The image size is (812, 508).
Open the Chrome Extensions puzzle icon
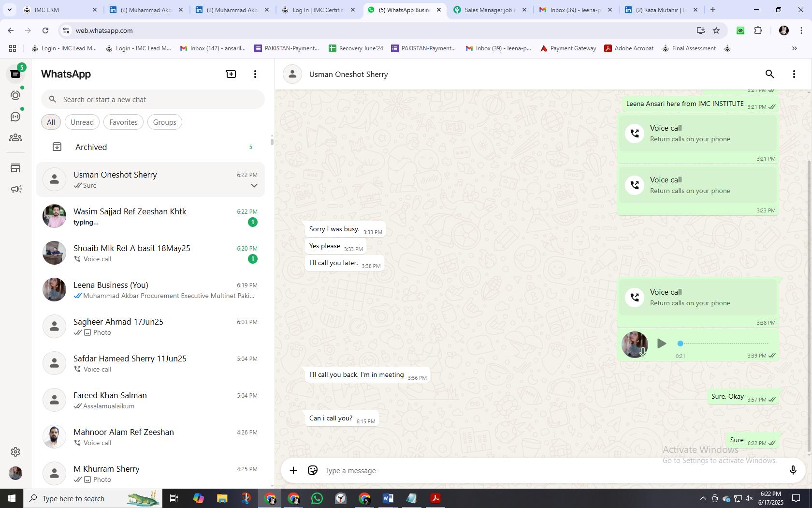tap(758, 30)
